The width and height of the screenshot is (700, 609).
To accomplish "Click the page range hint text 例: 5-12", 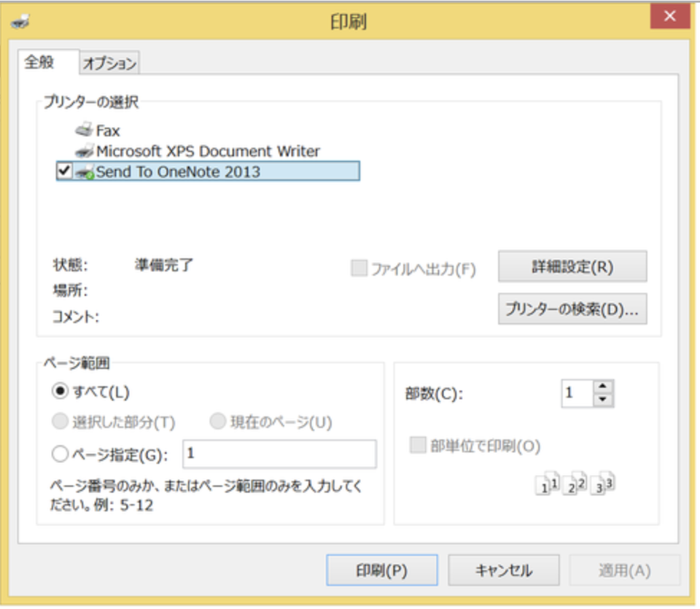I will point(124,505).
